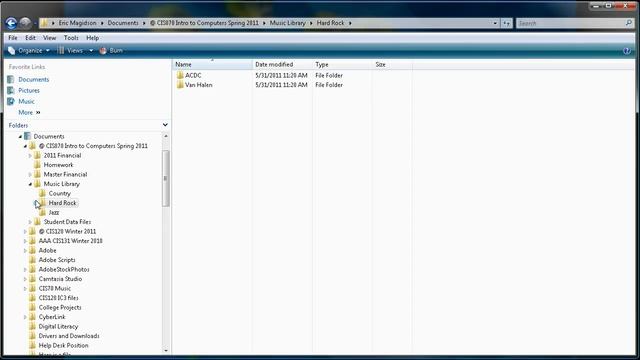This screenshot has height=360, width=640.
Task: Open the Help question mark icon
Action: coord(627,51)
